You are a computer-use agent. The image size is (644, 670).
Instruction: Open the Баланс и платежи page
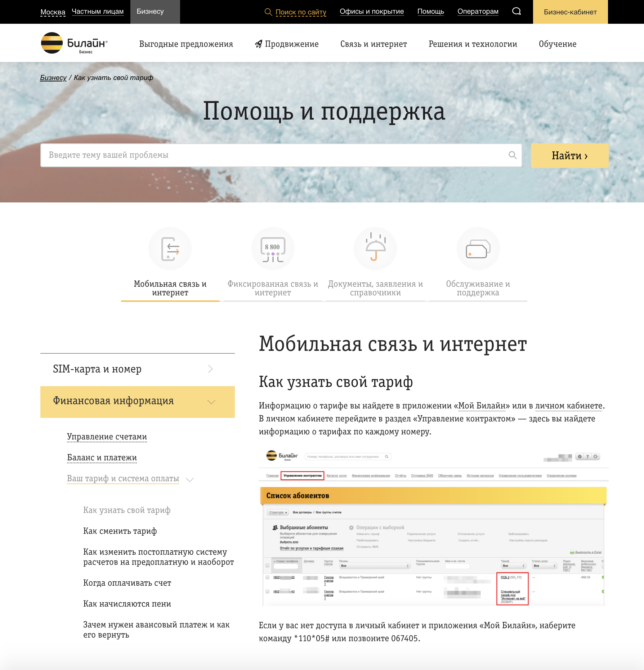pos(102,457)
